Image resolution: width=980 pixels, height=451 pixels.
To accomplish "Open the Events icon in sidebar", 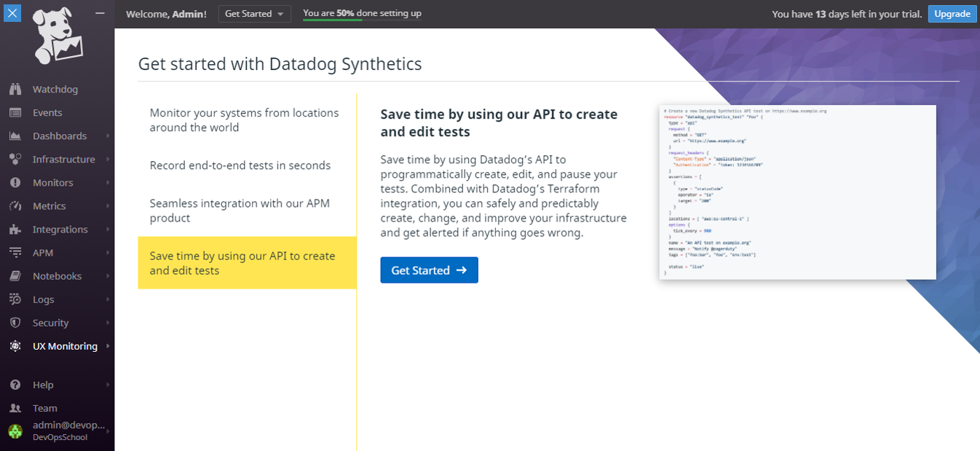I will tap(15, 113).
